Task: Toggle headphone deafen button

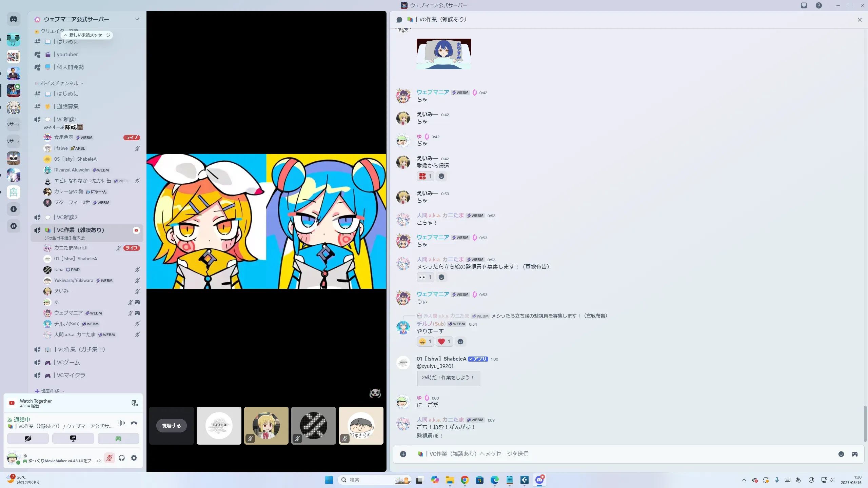Action: (122, 458)
